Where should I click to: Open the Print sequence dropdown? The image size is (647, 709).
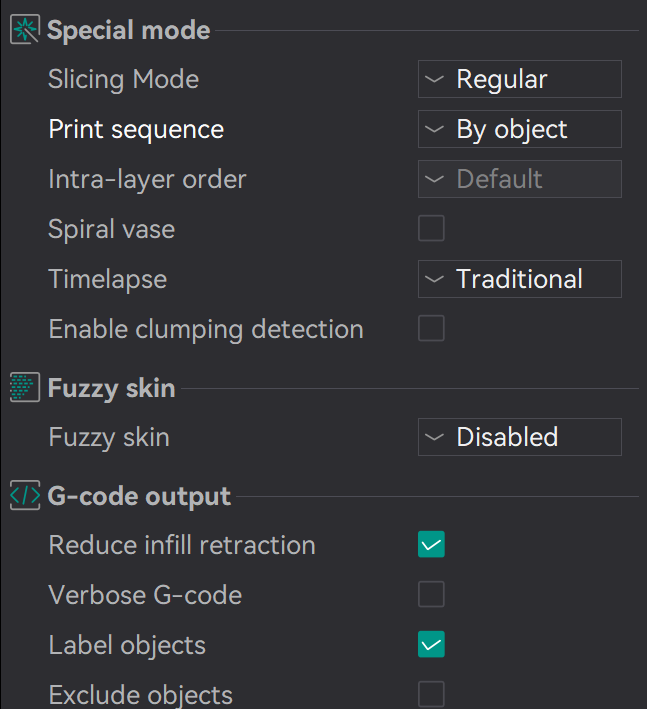(x=519, y=129)
